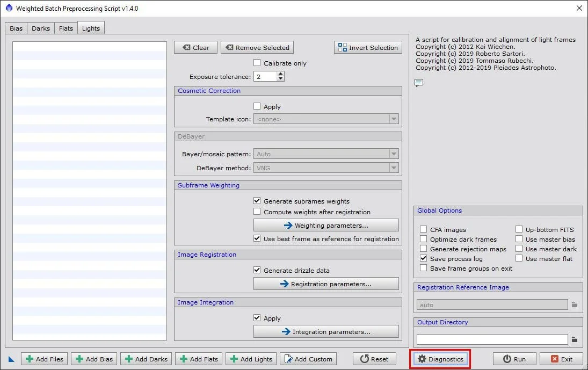Enable Generate rejection maps option
The image size is (588, 370).
pos(423,249)
